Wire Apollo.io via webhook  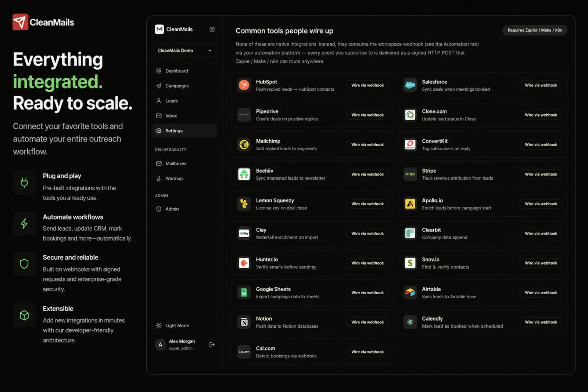tap(541, 204)
